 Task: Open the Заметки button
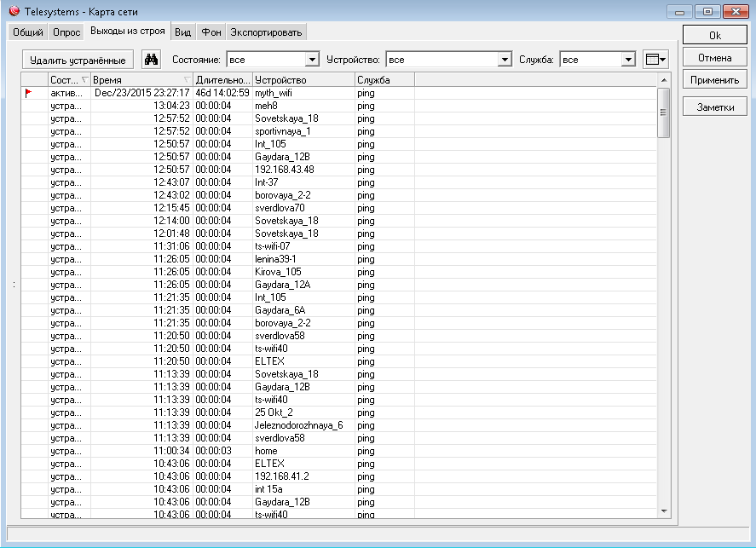[x=714, y=107]
